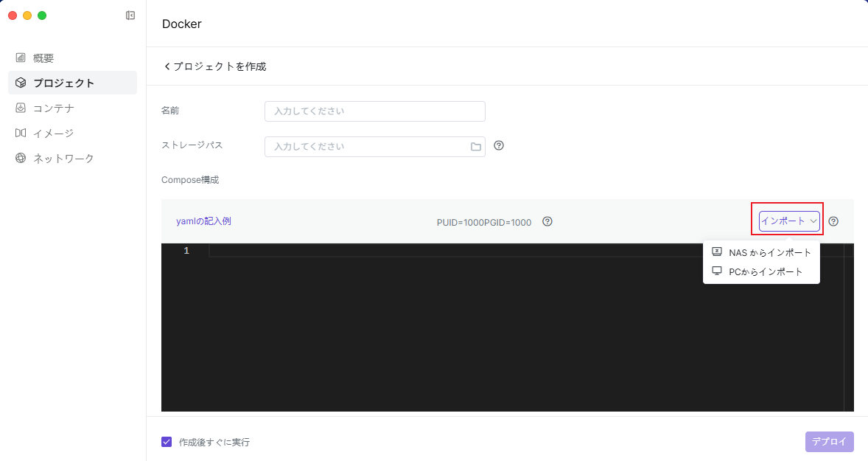Uncheck 作成後すぐに実行 checkbox
The image size is (868, 461).
coord(167,442)
